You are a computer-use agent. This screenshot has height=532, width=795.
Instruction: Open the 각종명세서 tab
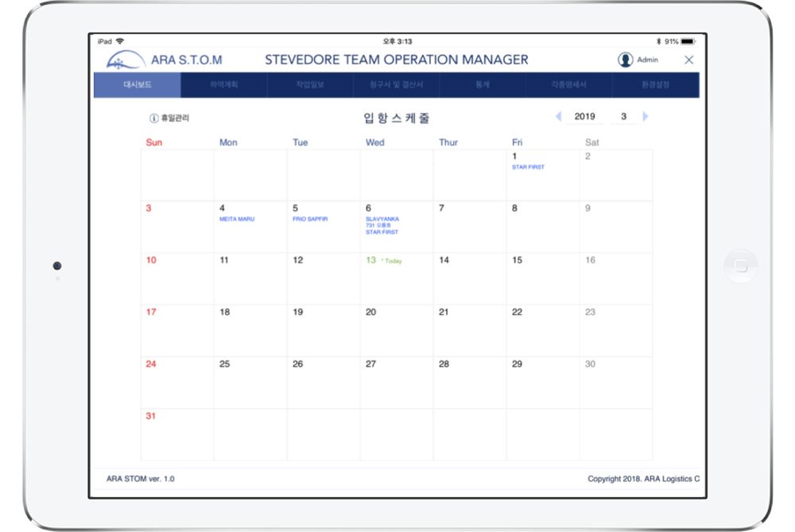pos(568,85)
